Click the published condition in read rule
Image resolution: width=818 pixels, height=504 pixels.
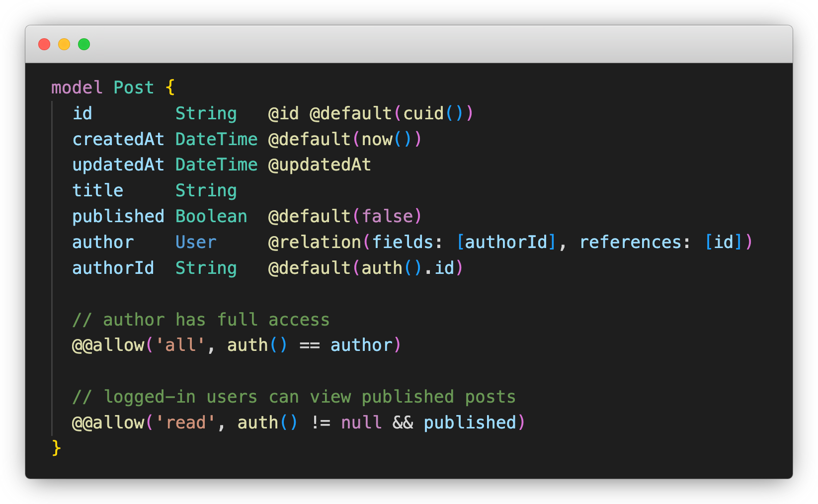[470, 422]
